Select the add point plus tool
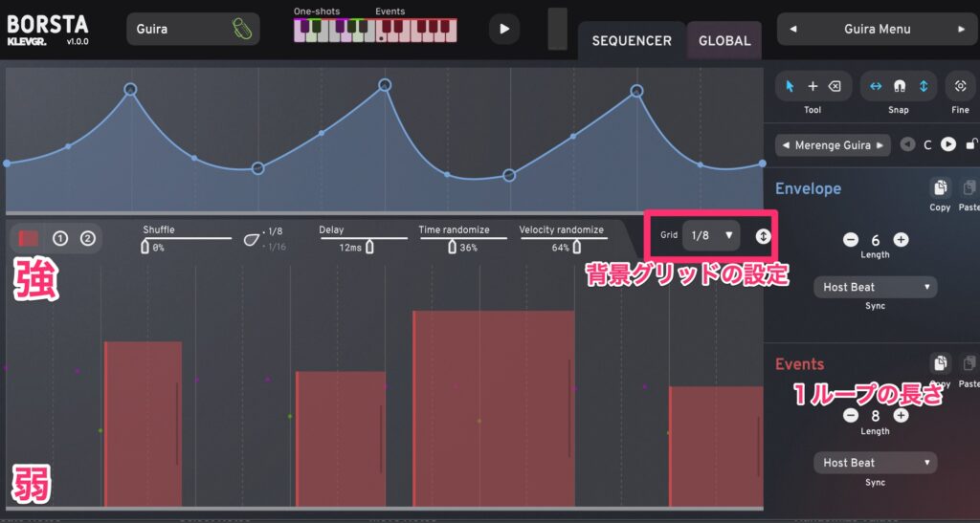 pyautogui.click(x=813, y=86)
